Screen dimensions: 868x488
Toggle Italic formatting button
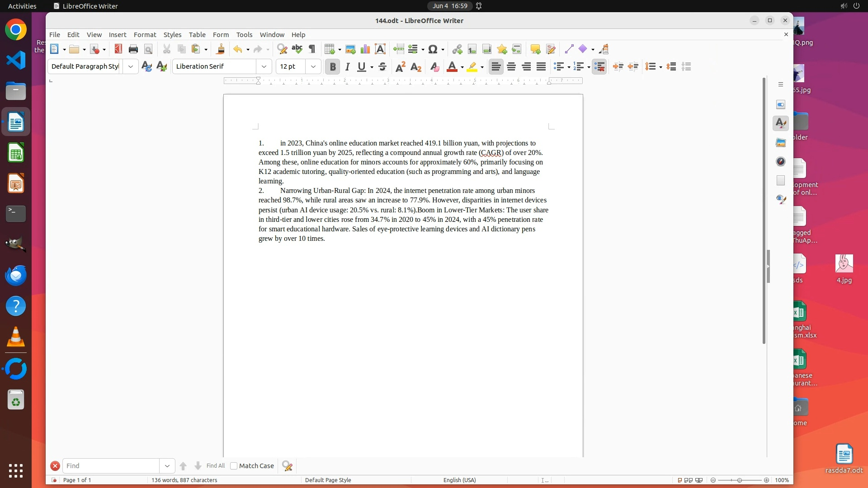[x=347, y=66]
